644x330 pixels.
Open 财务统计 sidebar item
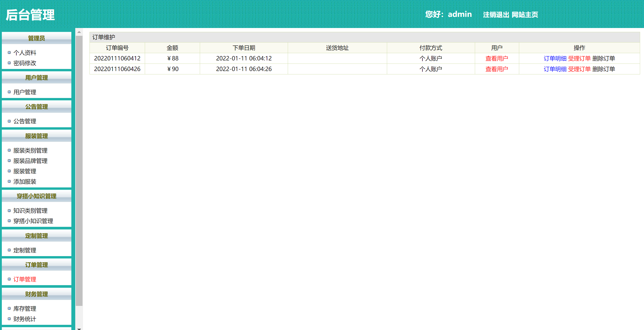25,319
